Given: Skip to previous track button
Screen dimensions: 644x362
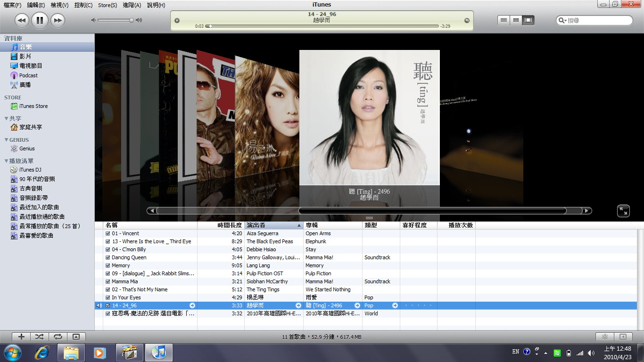Looking at the screenshot, I should [x=22, y=20].
